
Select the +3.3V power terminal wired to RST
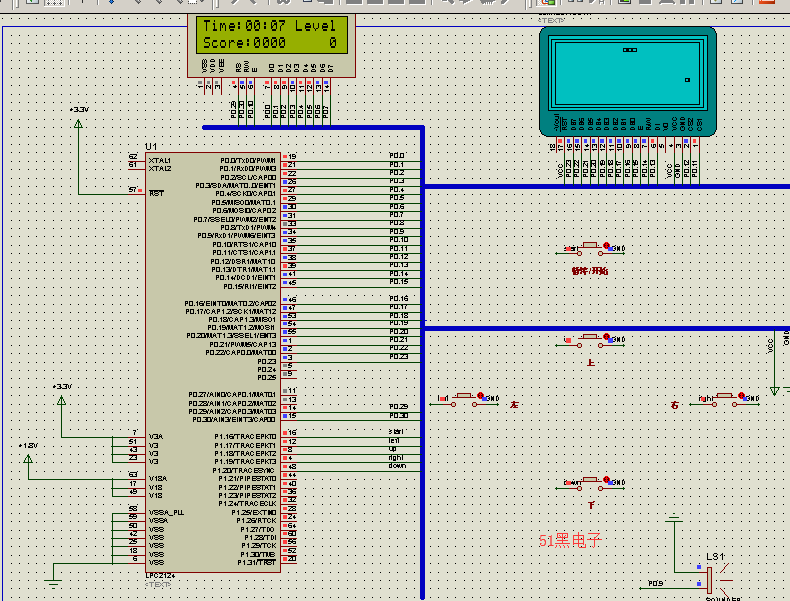[x=79, y=123]
